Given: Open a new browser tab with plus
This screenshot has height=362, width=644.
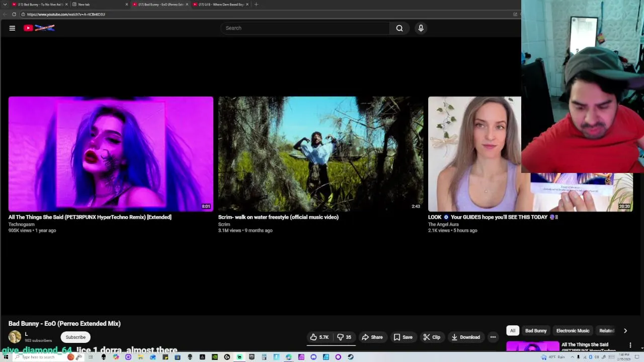Looking at the screenshot, I should (x=256, y=5).
